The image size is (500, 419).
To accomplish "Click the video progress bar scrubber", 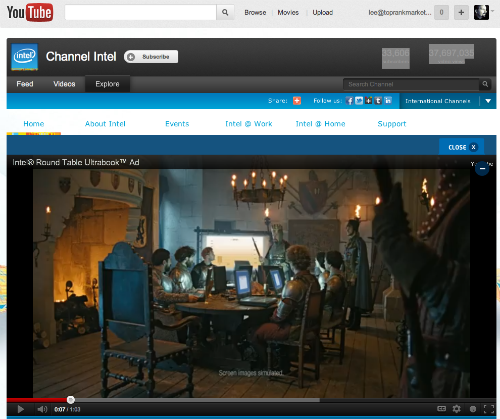I will [71, 400].
